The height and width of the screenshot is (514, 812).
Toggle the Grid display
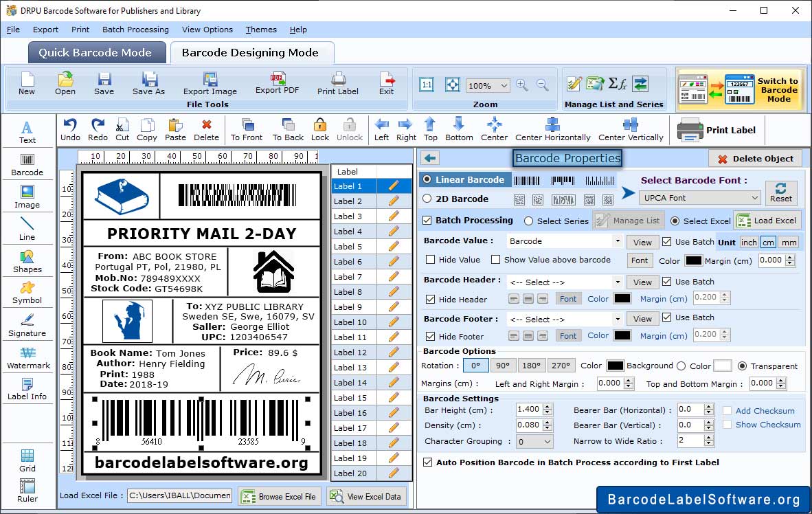coord(27,460)
